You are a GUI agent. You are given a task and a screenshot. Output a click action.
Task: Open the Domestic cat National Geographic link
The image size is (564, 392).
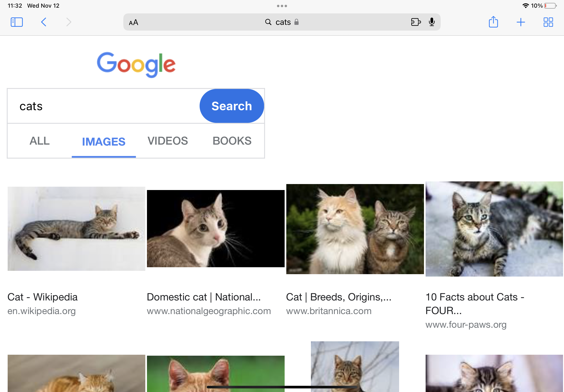pyautogui.click(x=204, y=297)
